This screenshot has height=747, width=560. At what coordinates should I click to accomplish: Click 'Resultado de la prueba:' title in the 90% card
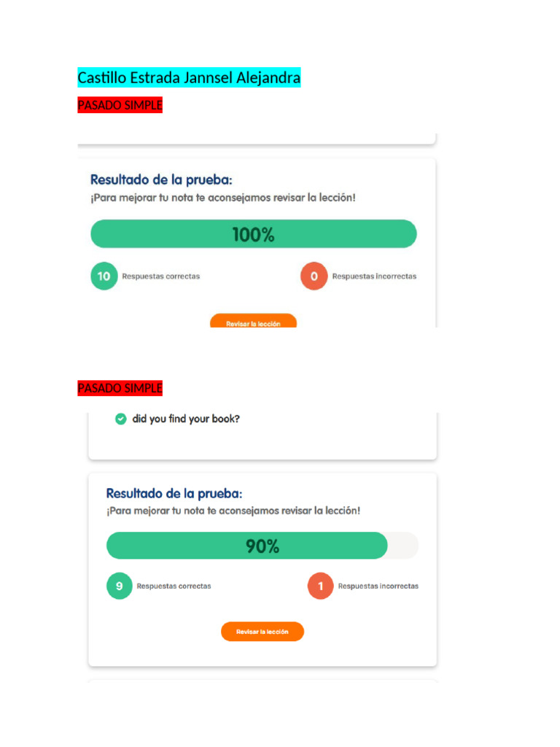(x=174, y=493)
